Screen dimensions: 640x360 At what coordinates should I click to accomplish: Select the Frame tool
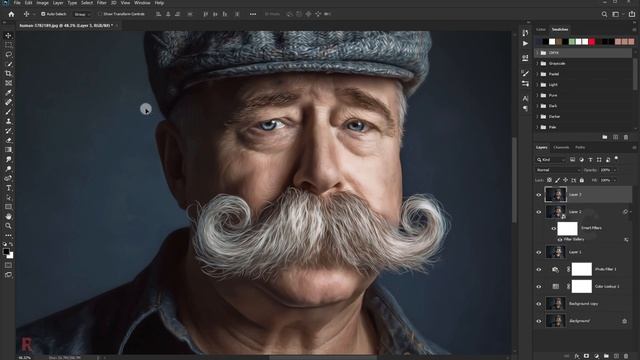(x=8, y=83)
